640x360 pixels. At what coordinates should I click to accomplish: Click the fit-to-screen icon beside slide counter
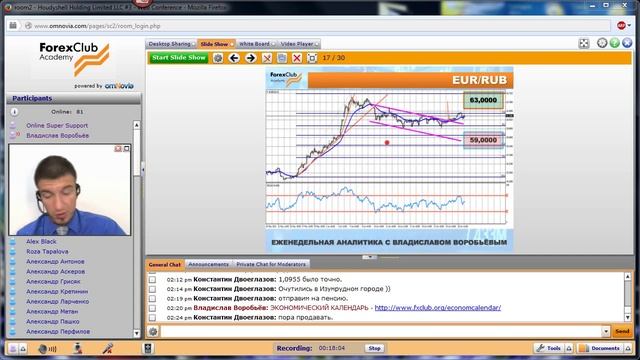312,58
